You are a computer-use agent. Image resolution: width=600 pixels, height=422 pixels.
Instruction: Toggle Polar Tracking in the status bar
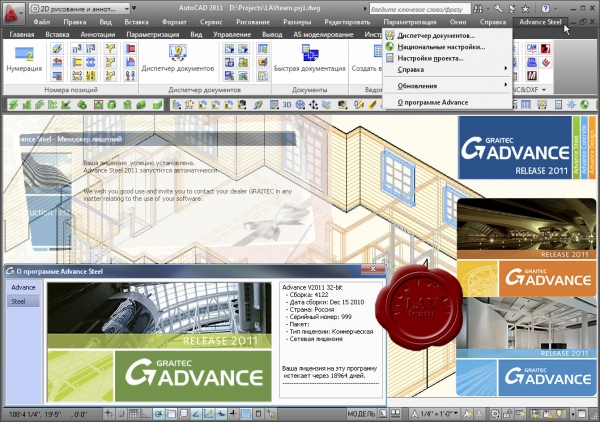pos(158,414)
